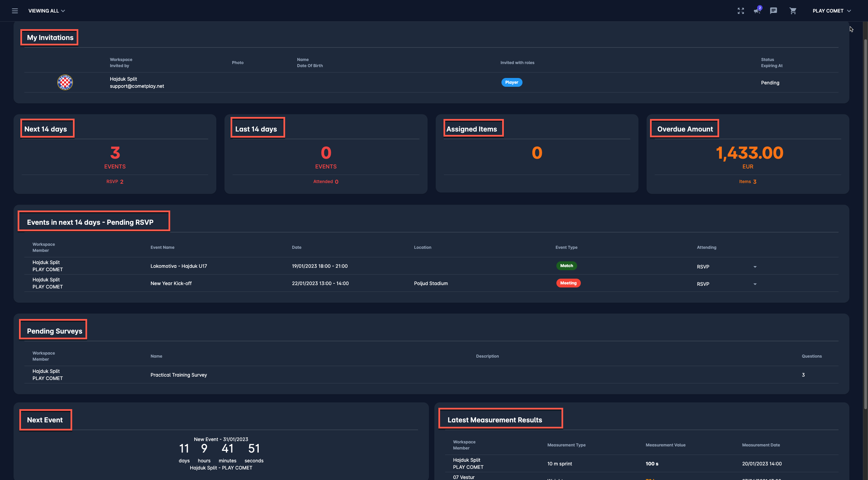Open the hamburger navigation menu
This screenshot has height=480, width=868.
15,11
